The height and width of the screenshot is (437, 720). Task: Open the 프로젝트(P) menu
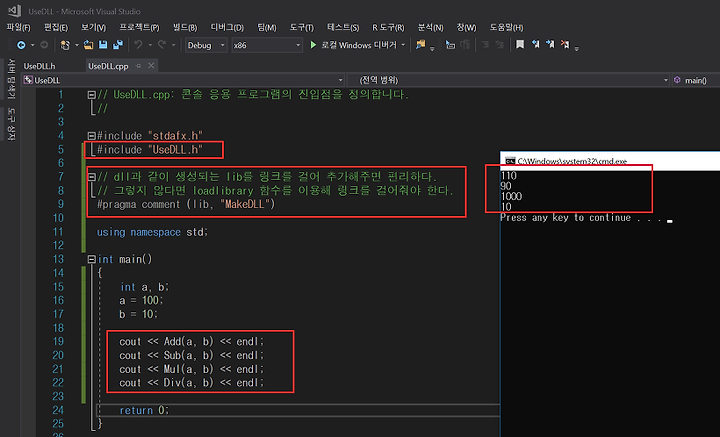[x=139, y=28]
